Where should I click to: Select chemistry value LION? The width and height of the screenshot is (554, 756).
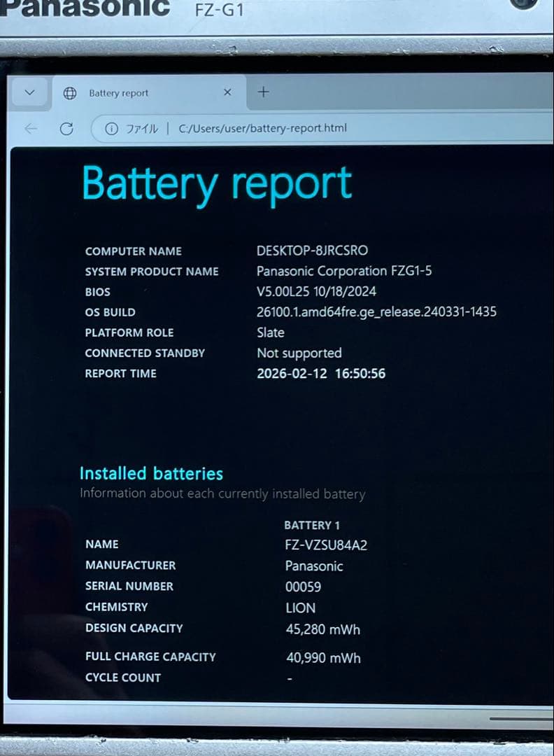(301, 608)
